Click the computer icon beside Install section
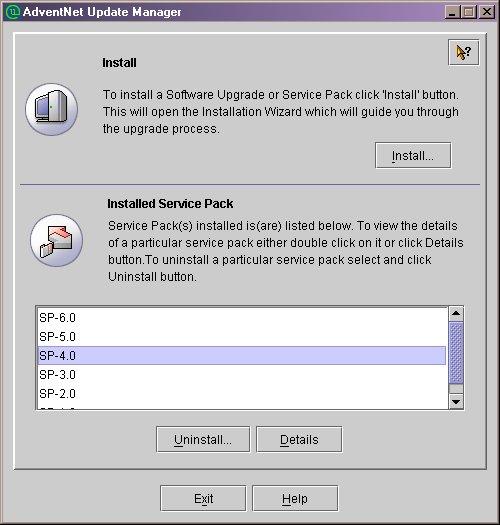The width and height of the screenshot is (500, 525). tap(52, 109)
